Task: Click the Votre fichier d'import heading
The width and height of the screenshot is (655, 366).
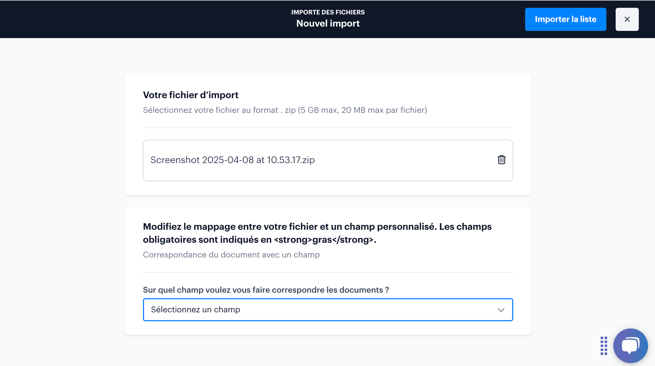Action: (x=190, y=95)
